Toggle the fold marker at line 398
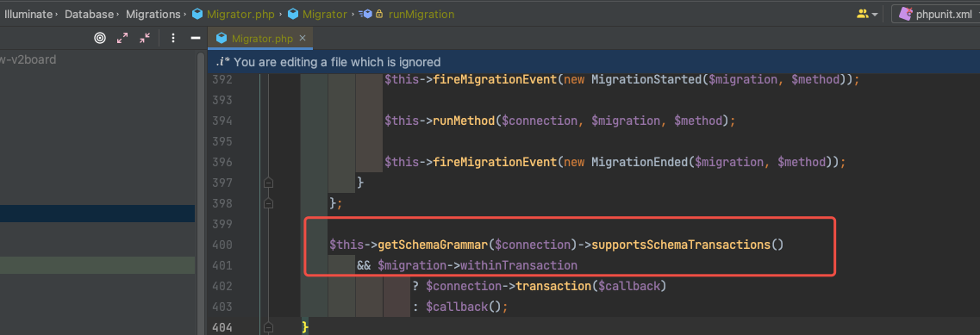 (268, 203)
